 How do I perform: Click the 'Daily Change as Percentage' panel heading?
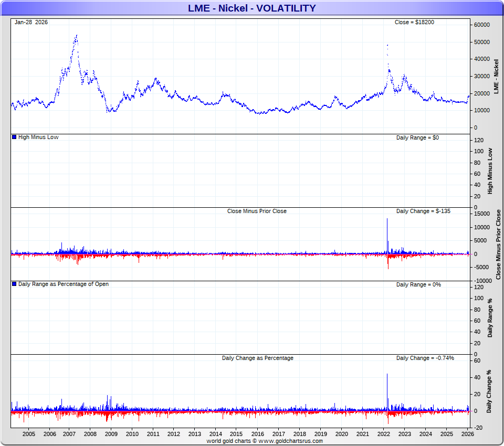pos(257,358)
